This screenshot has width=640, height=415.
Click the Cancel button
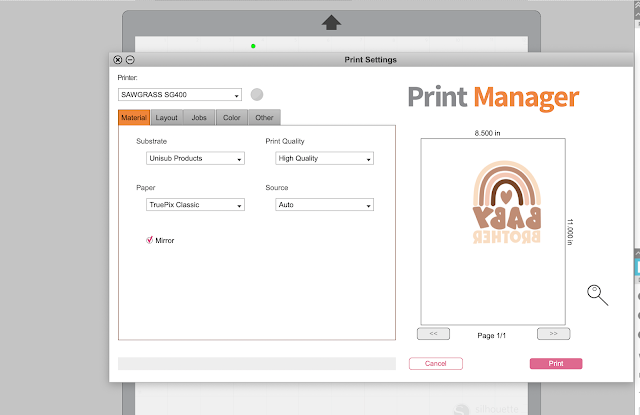[x=436, y=364]
